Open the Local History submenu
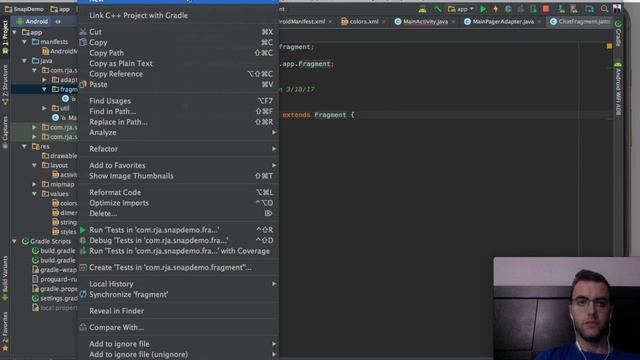Viewport: 640px width, 360px height. click(x=177, y=284)
